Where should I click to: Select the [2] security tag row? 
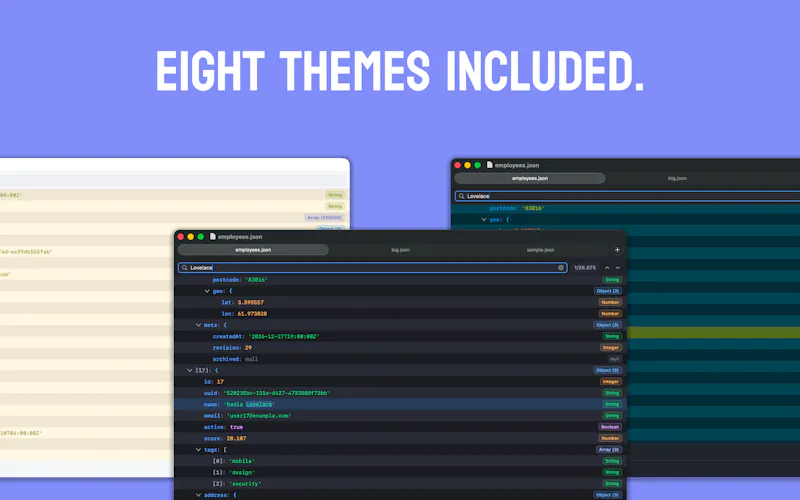point(400,484)
